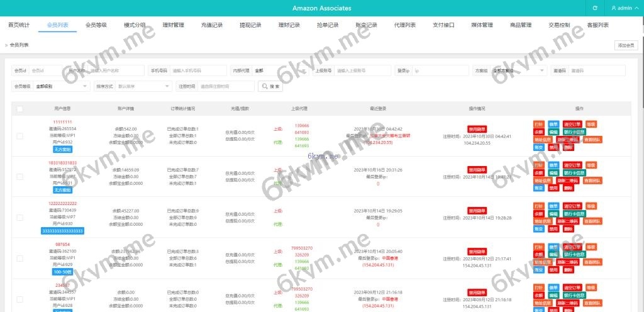
Task: Expand the 内部代理 dropdown
Action: (280, 70)
